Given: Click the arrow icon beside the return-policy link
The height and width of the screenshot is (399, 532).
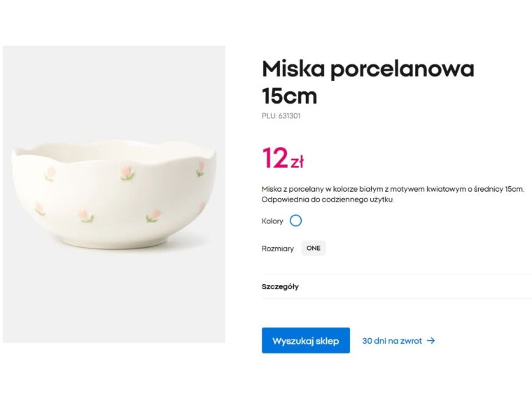Looking at the screenshot, I should pyautogui.click(x=431, y=341).
